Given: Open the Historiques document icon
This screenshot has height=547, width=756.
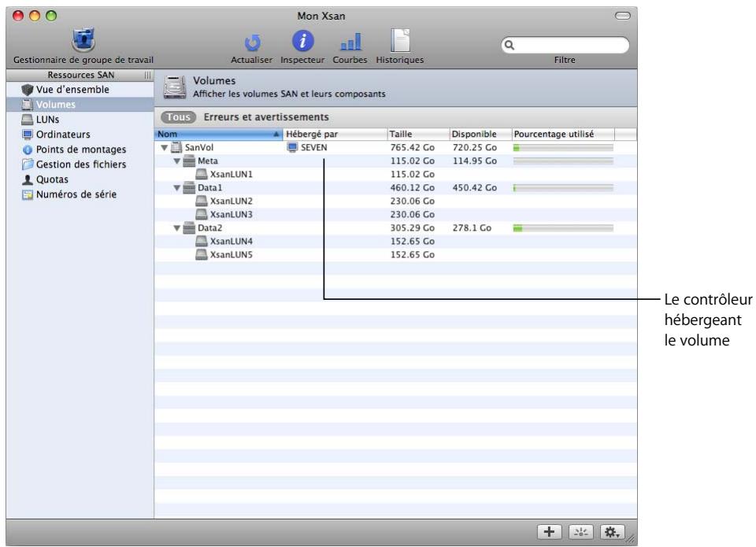Looking at the screenshot, I should coord(400,40).
